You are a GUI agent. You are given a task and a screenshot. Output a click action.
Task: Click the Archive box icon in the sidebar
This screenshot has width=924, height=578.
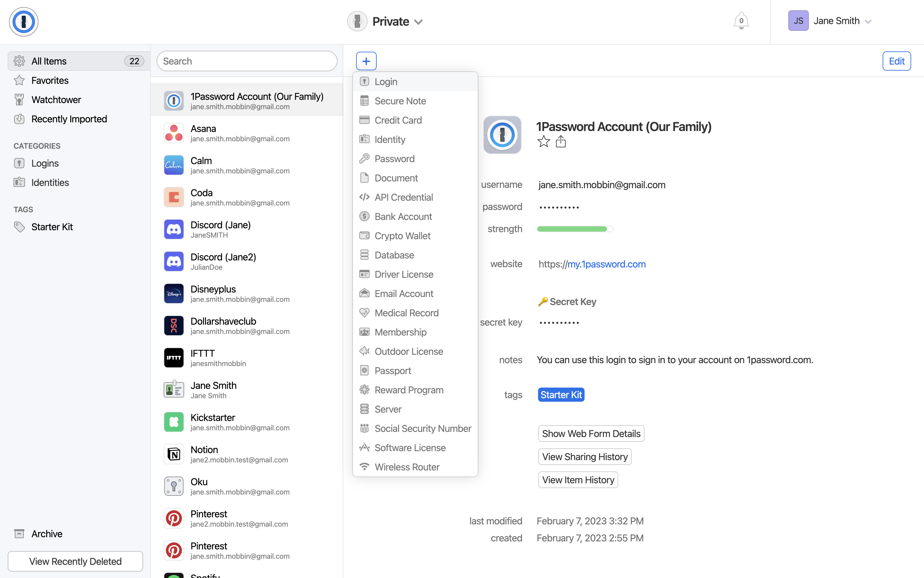coord(19,534)
